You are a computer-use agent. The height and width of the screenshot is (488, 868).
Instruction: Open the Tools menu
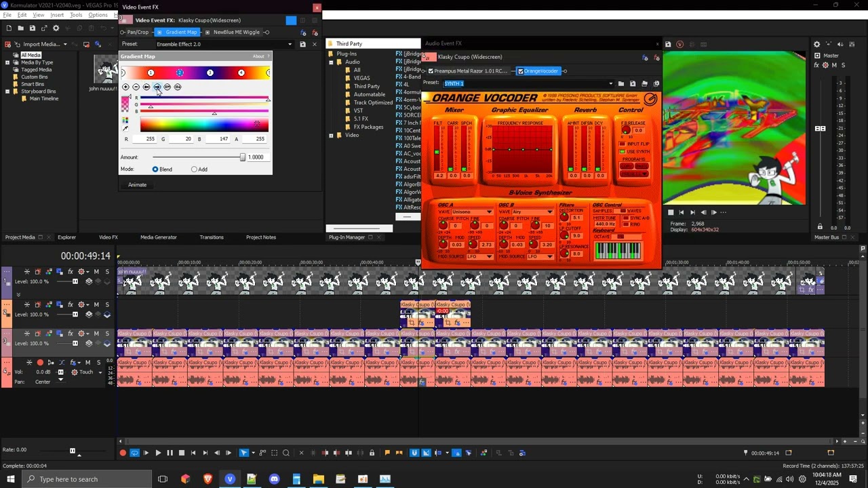(x=76, y=15)
